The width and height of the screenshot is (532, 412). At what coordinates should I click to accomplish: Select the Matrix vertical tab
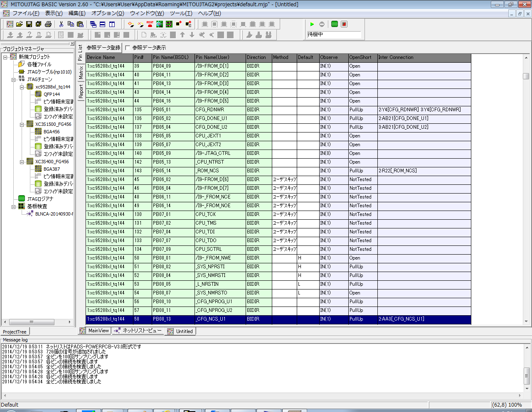[x=81, y=73]
